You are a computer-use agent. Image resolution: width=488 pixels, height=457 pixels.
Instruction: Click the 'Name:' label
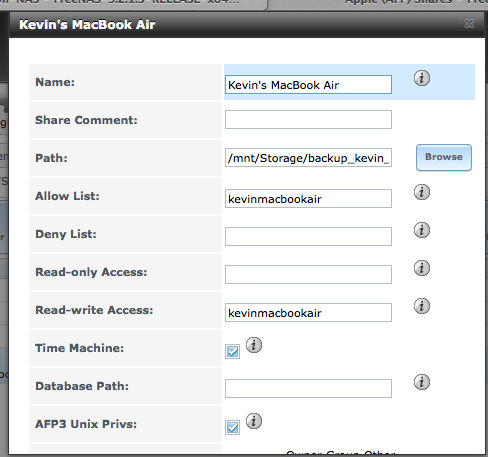pyautogui.click(x=55, y=82)
